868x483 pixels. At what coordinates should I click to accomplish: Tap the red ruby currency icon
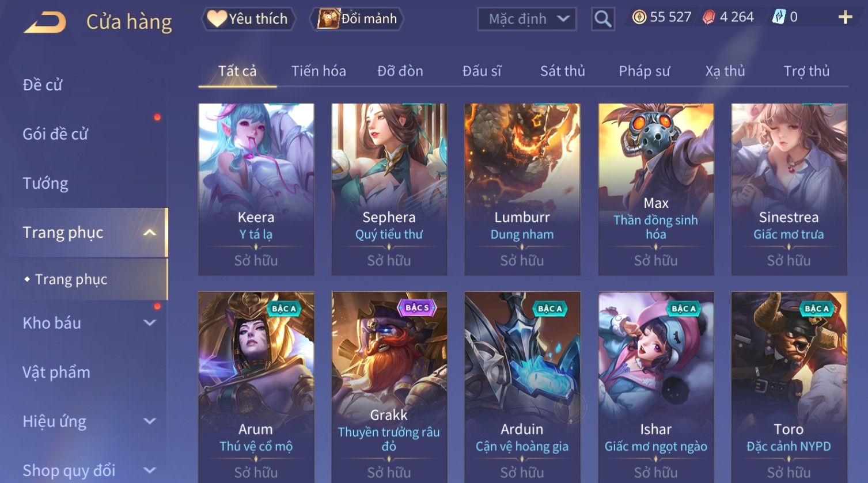click(708, 17)
